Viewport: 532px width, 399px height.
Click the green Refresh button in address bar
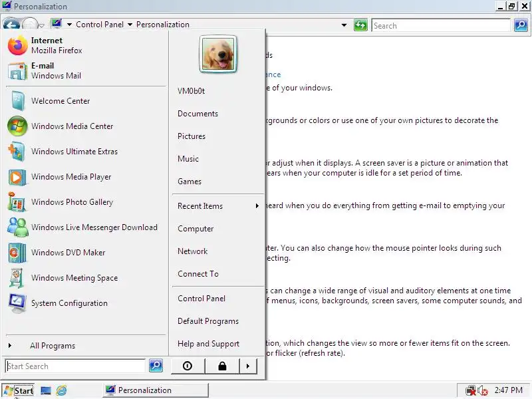click(x=360, y=25)
